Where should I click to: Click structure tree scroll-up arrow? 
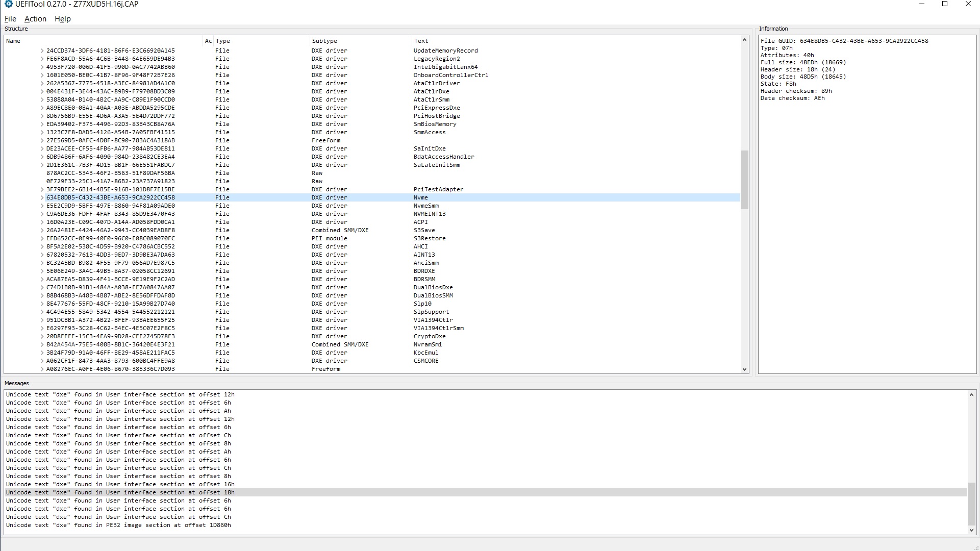tap(744, 40)
